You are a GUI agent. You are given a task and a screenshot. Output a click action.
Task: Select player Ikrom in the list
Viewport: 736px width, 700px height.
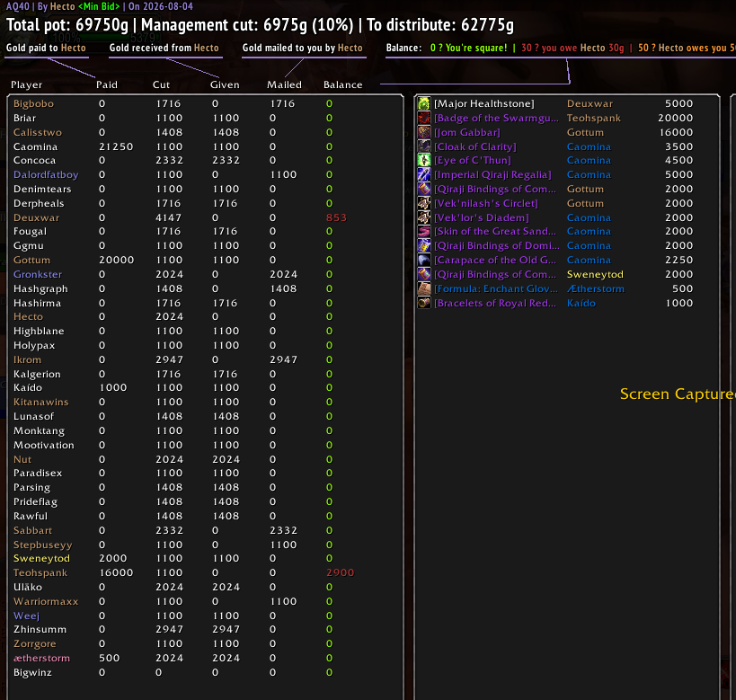click(27, 359)
